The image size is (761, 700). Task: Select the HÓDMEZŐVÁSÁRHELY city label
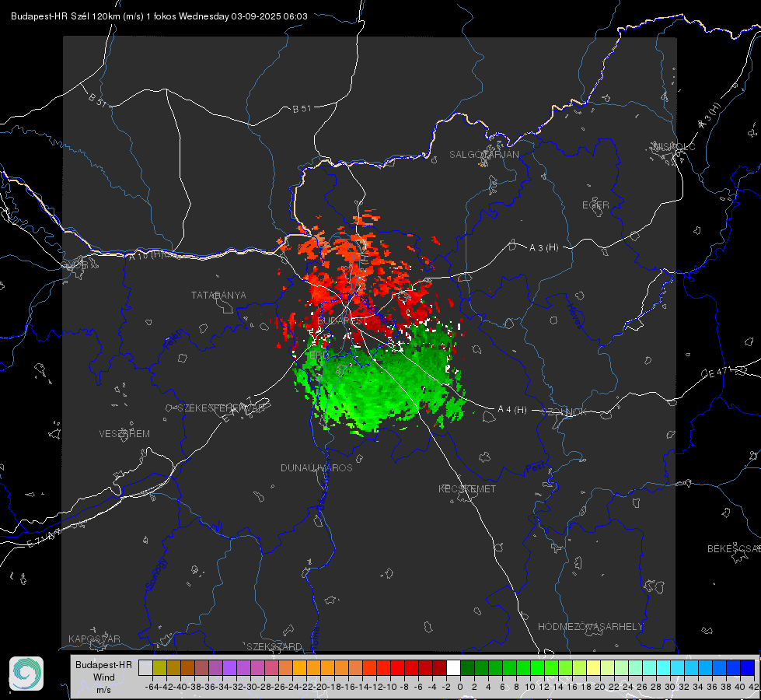coord(590,627)
